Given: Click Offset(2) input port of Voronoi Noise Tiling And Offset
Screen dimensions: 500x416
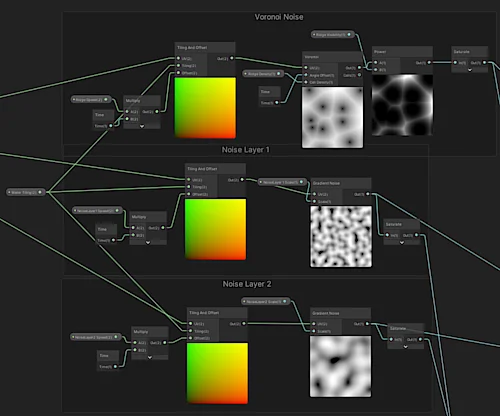Looking at the screenshot, I should (179, 73).
